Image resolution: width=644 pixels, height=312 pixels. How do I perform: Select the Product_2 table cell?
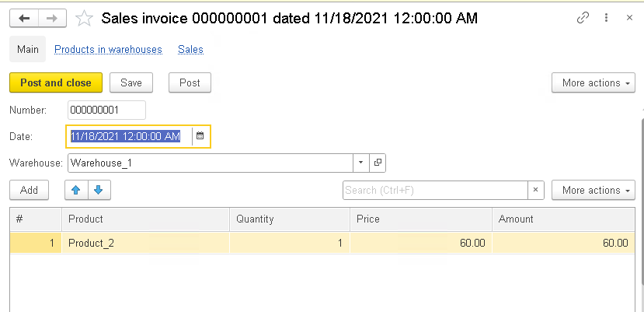point(146,244)
